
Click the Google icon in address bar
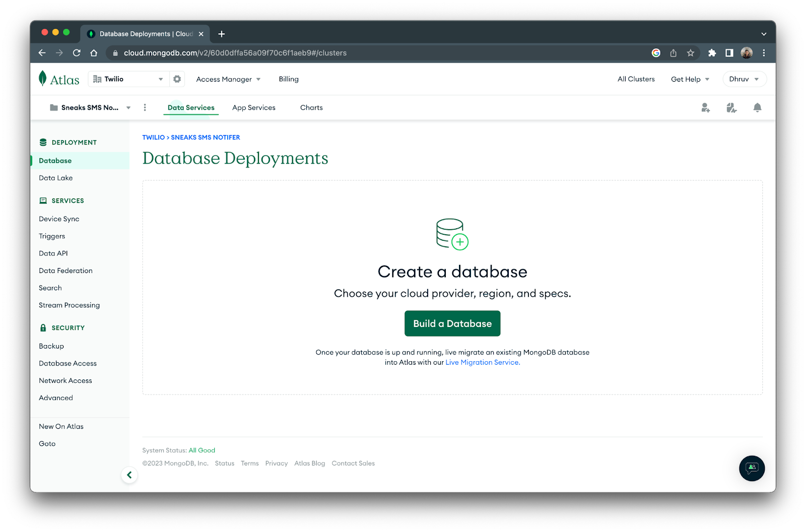656,53
